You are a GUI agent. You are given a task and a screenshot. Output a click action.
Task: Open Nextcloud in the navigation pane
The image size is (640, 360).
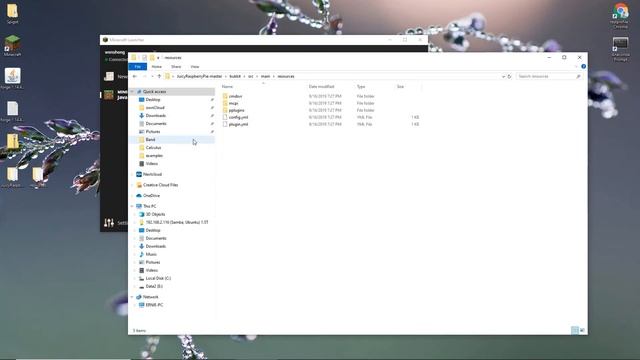(152, 174)
